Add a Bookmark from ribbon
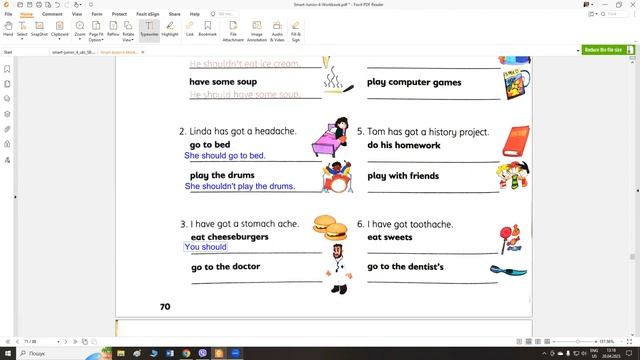Image resolution: width=640 pixels, height=360 pixels. point(207,29)
